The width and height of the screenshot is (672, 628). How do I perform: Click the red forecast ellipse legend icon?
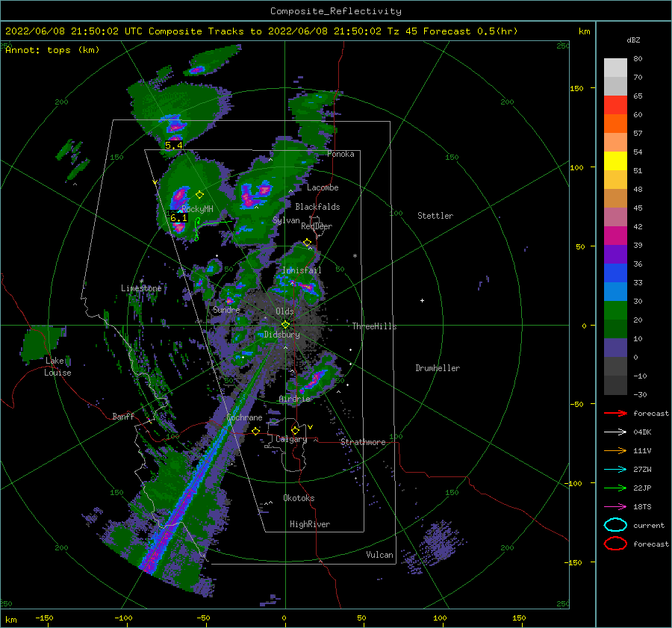point(615,544)
